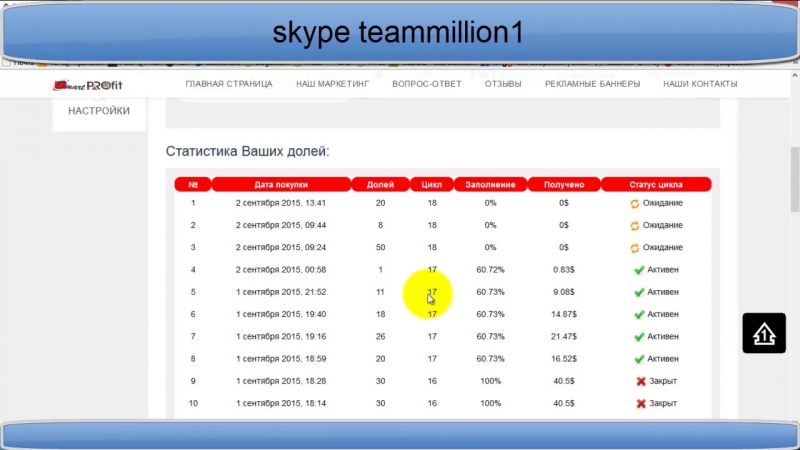Open РЕКЛАМНЫЕ БАННЕРЫ menu item

592,84
